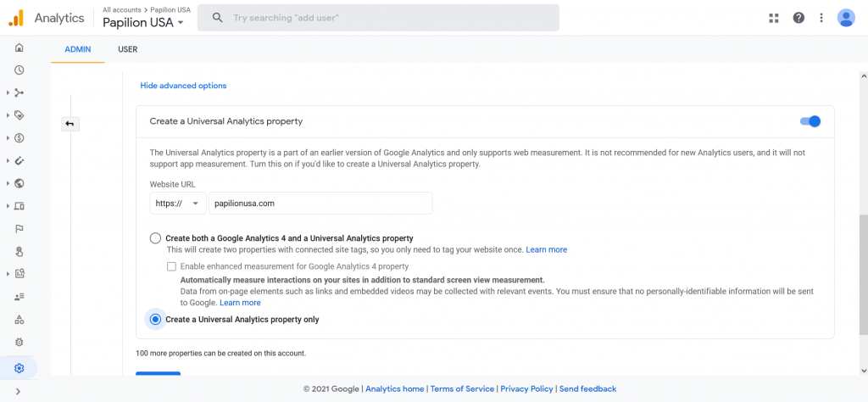The image size is (868, 402).
Task: Switch to the ADMIN tab
Action: [77, 49]
